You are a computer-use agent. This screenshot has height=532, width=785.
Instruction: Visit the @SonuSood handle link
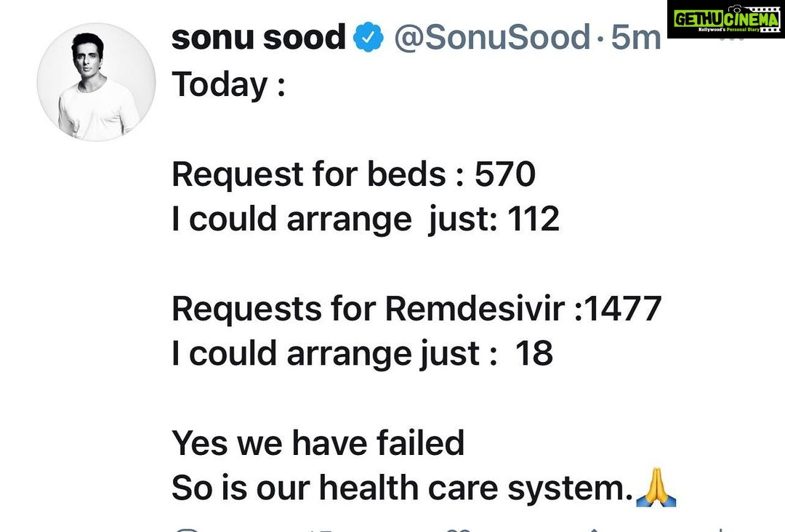492,37
